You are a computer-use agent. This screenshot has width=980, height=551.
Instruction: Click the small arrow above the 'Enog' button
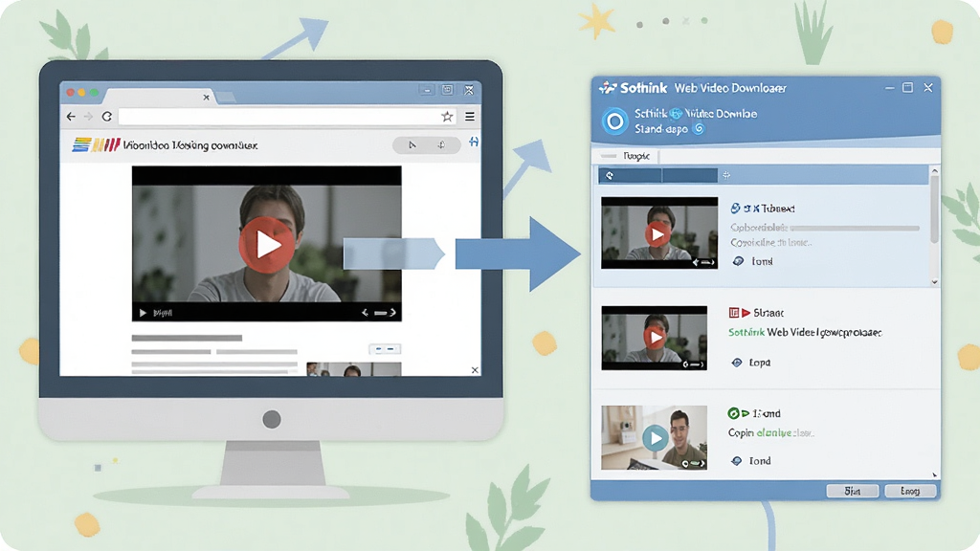pyautogui.click(x=935, y=475)
